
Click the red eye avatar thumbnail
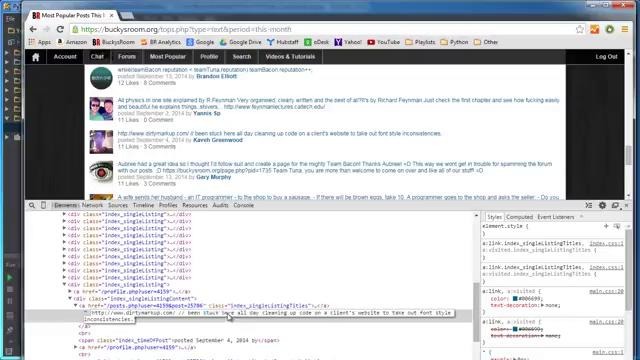(101, 172)
